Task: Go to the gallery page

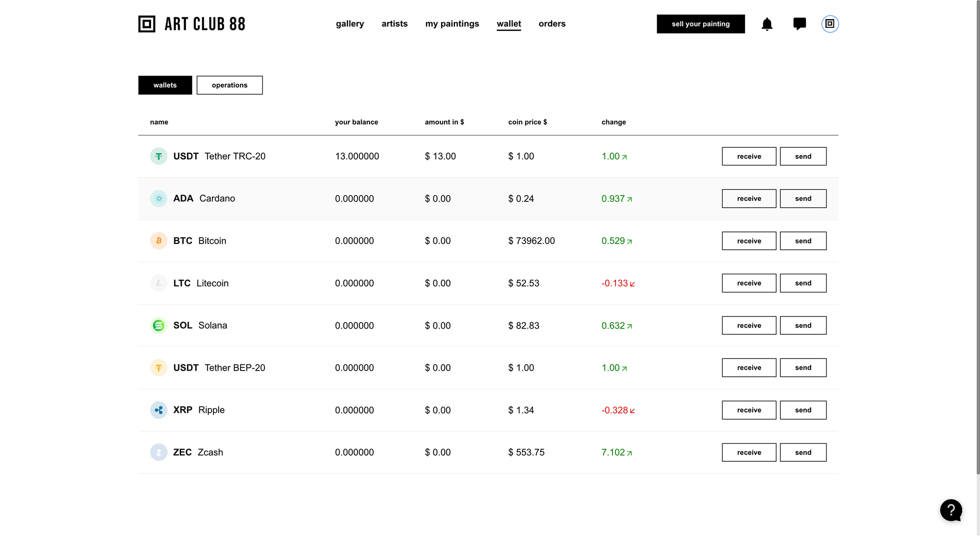Action: (x=350, y=24)
